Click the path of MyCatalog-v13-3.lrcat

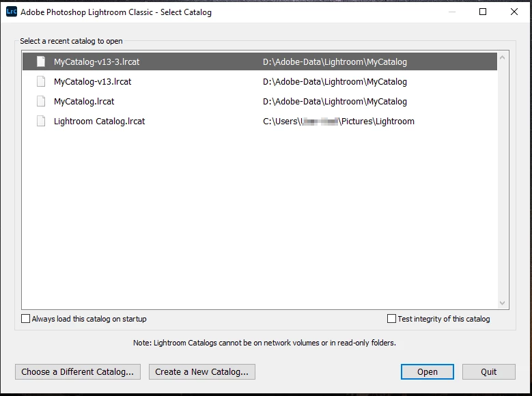click(x=335, y=62)
